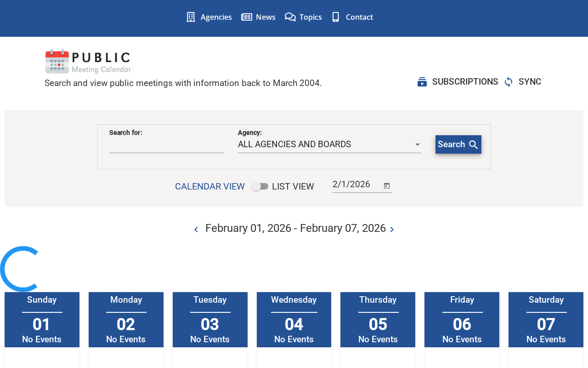Expand the Agency dropdown arrow
This screenshot has width=588, height=368.
(417, 144)
